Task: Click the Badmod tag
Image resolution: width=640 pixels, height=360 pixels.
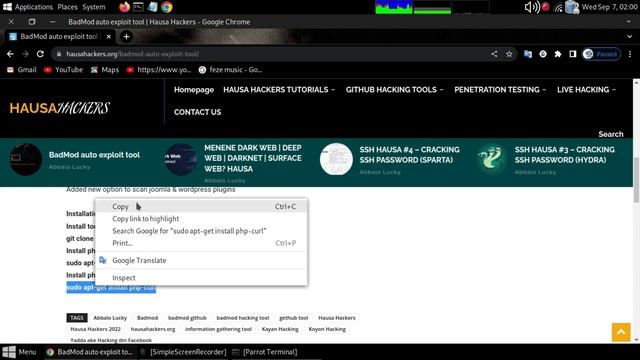Action: tap(147, 318)
